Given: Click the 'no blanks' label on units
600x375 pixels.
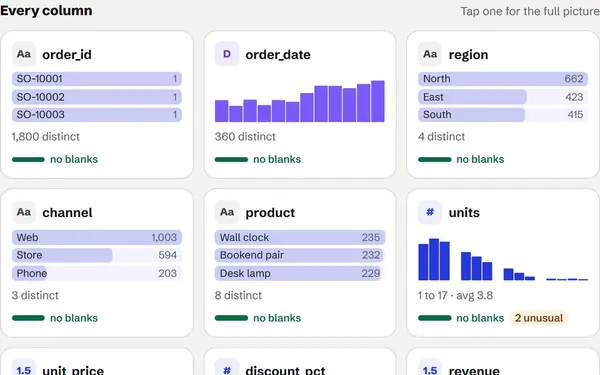Looking at the screenshot, I should point(480,318).
